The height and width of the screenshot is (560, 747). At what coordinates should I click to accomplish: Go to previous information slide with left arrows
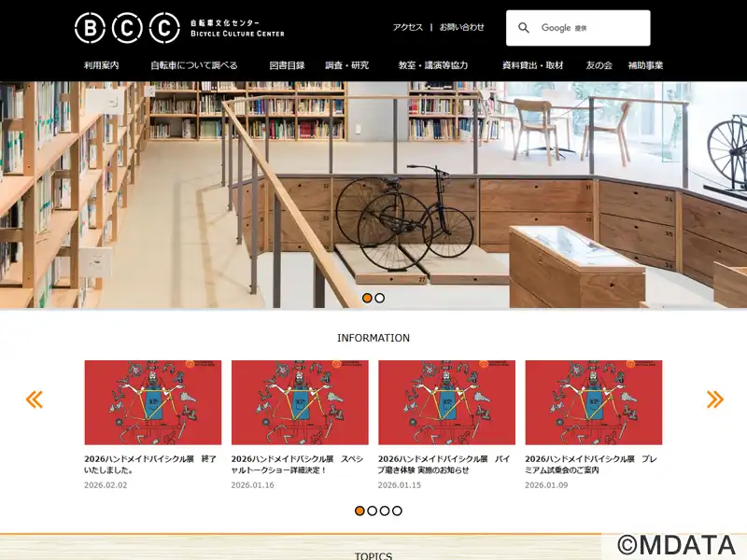point(35,399)
